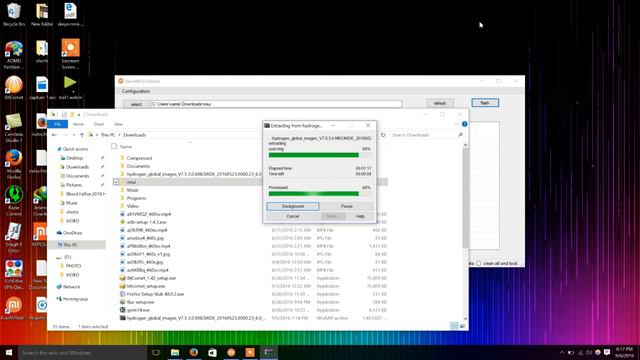Sort by the Name column header

[126, 146]
